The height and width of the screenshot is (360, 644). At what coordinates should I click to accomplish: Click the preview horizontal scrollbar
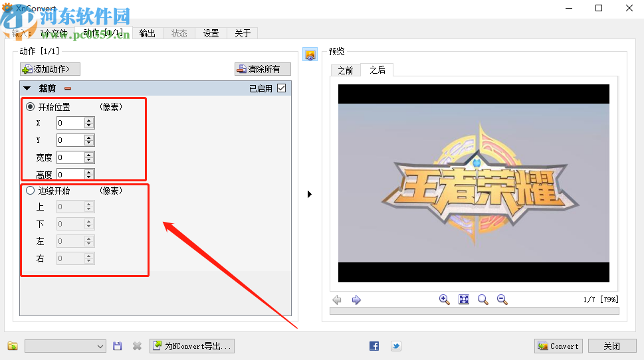475,311
